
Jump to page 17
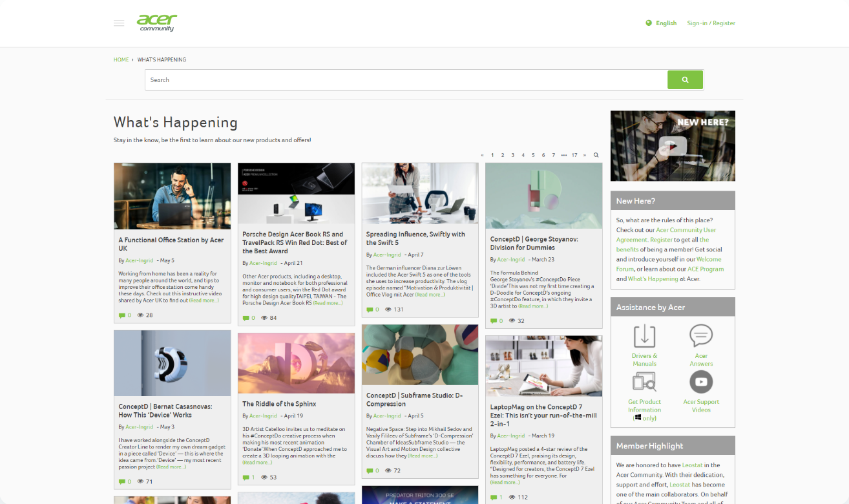point(574,155)
